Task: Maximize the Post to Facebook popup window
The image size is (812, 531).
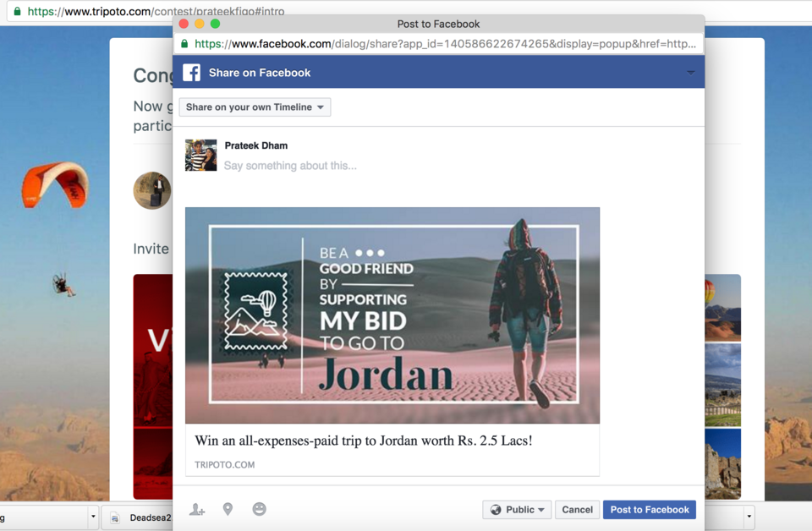Action: 216,24
